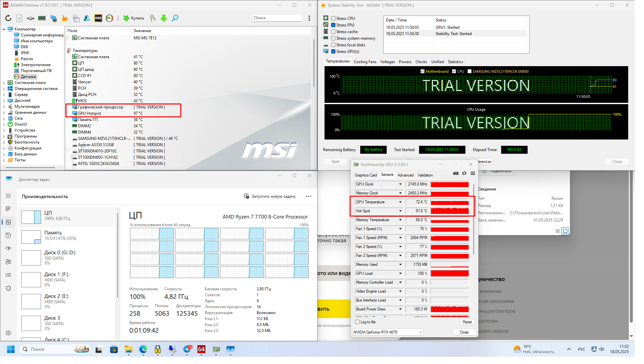Enable the Stress cache checkbox
644x364 pixels.
(333, 32)
